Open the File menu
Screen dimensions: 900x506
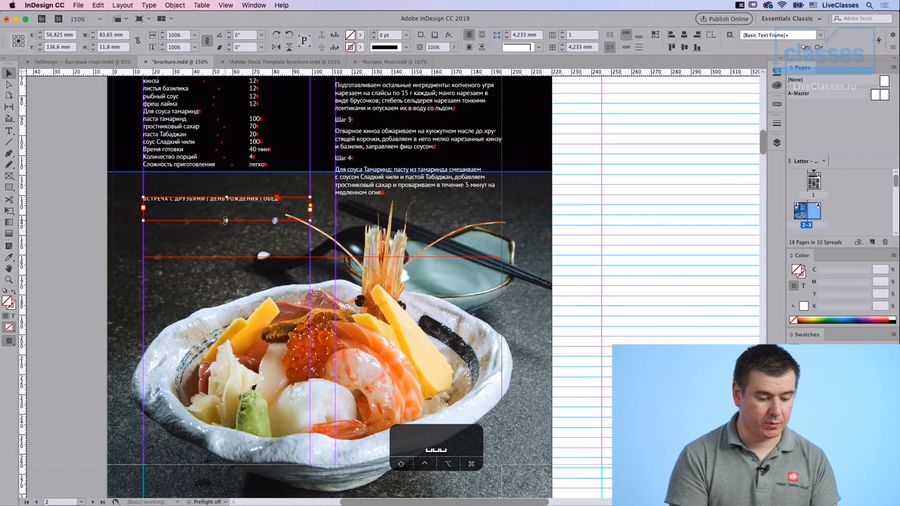tap(78, 5)
